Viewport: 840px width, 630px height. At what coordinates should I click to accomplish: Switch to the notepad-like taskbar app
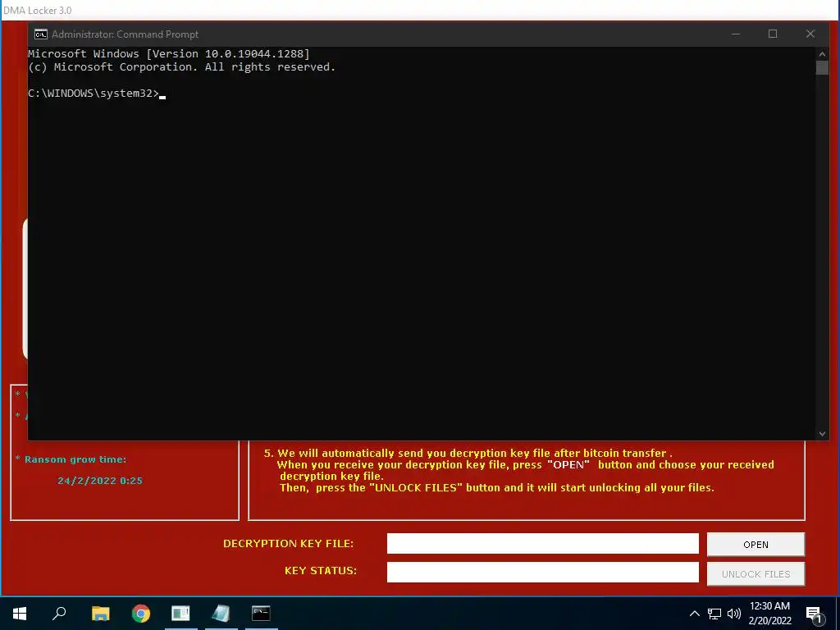(x=221, y=614)
